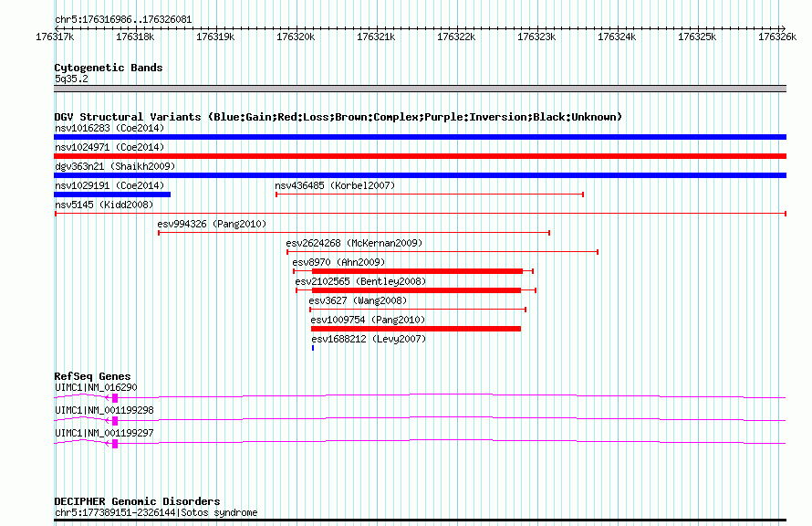This screenshot has width=812, height=526.
Task: Click the esv2102565 (Bentley2008) label
Action: 360,281
